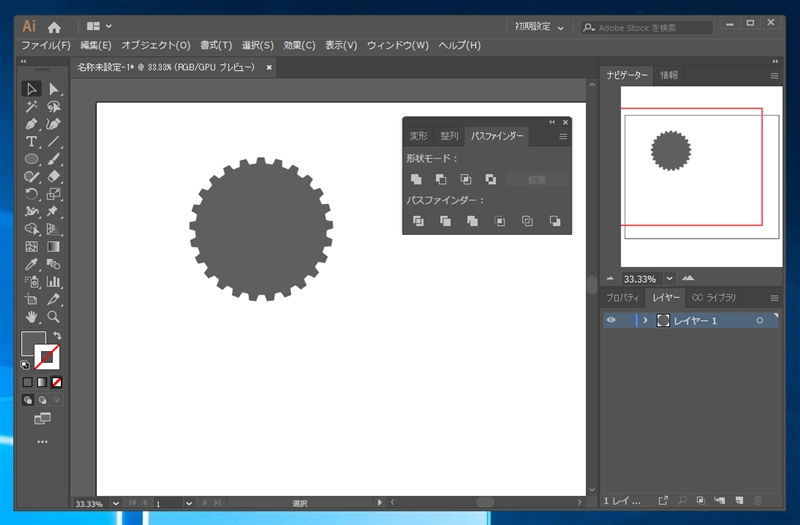Click the Divide pathfinder icon

pyautogui.click(x=418, y=221)
